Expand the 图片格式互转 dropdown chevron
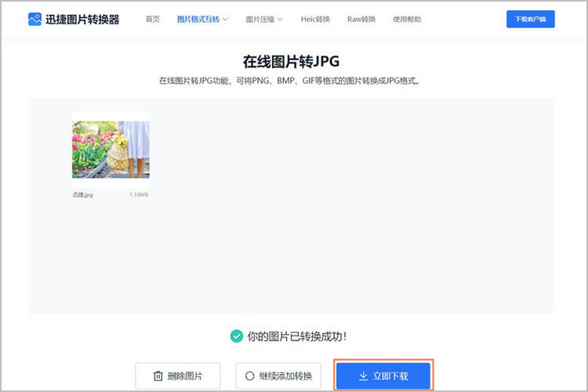Image resolution: width=588 pixels, height=392 pixels. tap(225, 19)
